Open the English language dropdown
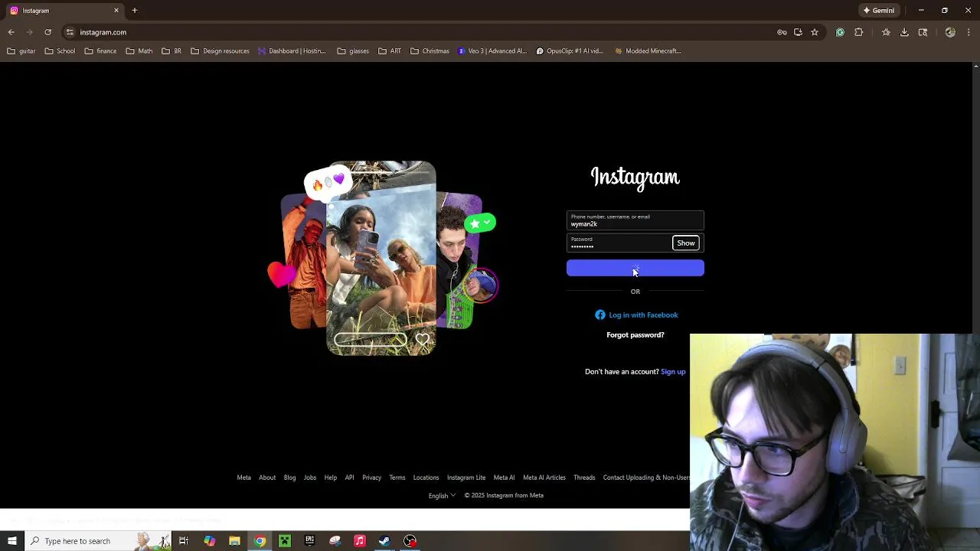 442,495
